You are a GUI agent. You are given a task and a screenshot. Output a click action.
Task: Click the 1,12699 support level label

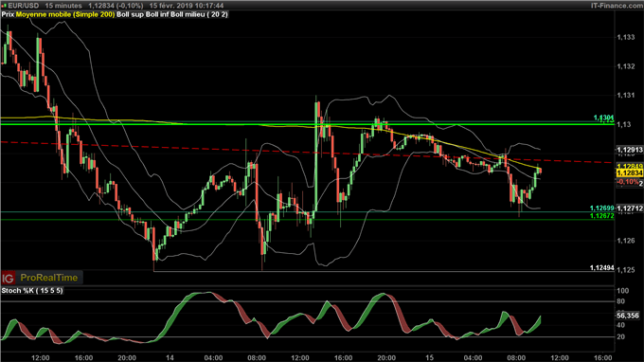point(601,208)
